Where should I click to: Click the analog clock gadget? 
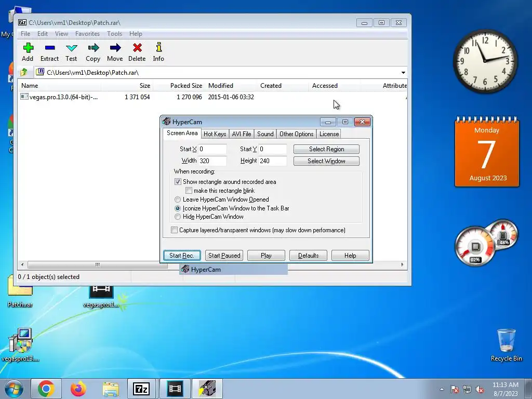(x=485, y=61)
